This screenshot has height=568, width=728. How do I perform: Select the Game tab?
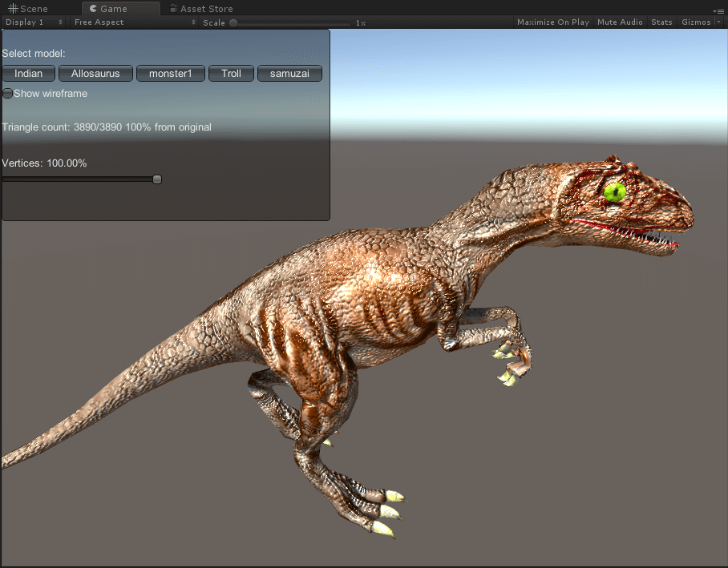pyautogui.click(x=113, y=9)
